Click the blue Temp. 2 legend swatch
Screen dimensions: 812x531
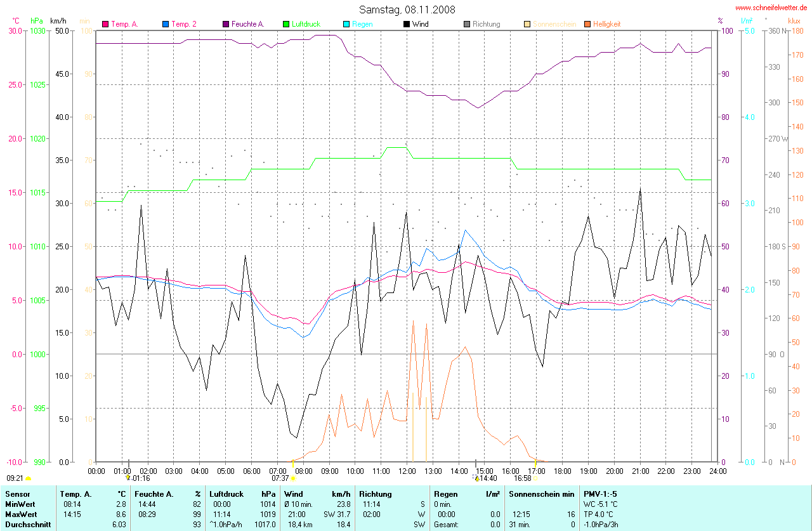coord(166,24)
